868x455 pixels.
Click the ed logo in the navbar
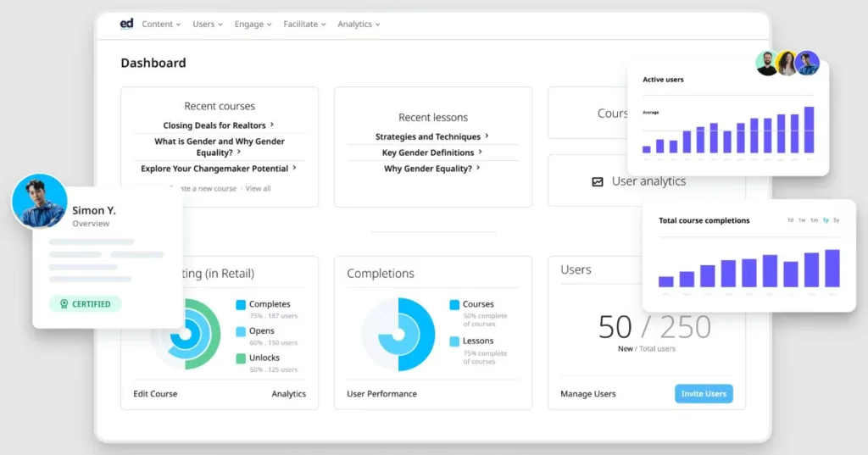(x=127, y=24)
